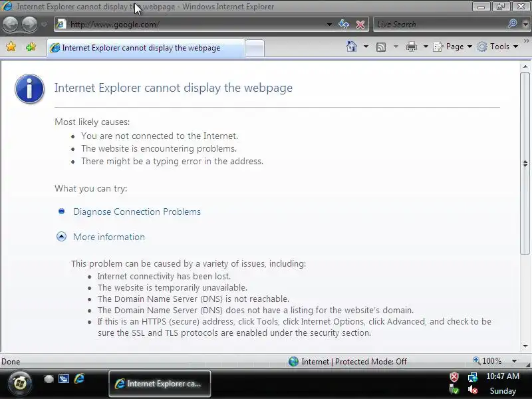Viewport: 532px width, 399px height.
Task: Open the Favorites Center star icon
Action: 11,47
